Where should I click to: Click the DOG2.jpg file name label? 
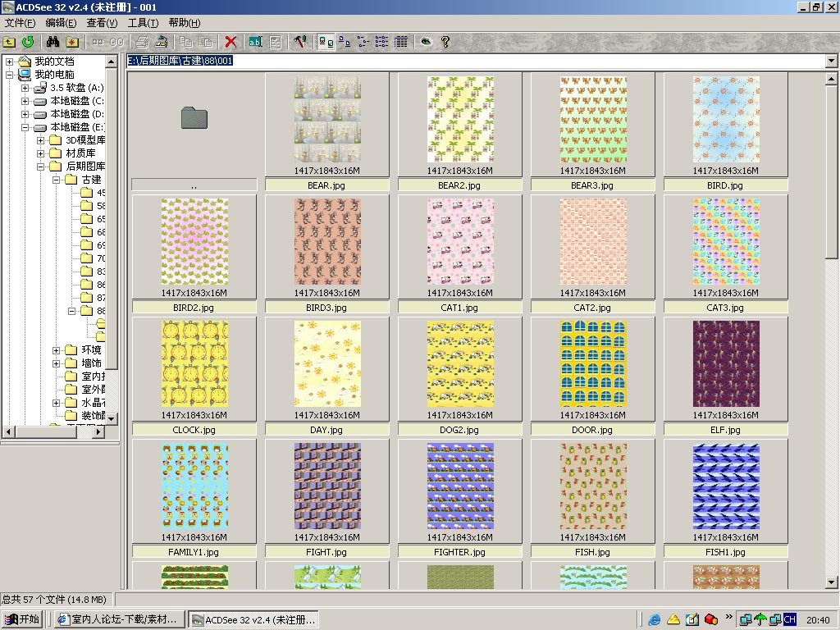pyautogui.click(x=459, y=430)
